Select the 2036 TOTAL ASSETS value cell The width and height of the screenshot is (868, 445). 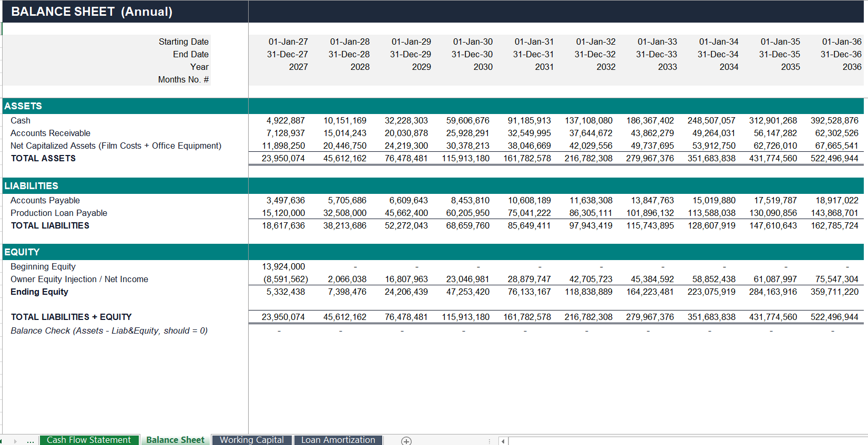(834, 158)
